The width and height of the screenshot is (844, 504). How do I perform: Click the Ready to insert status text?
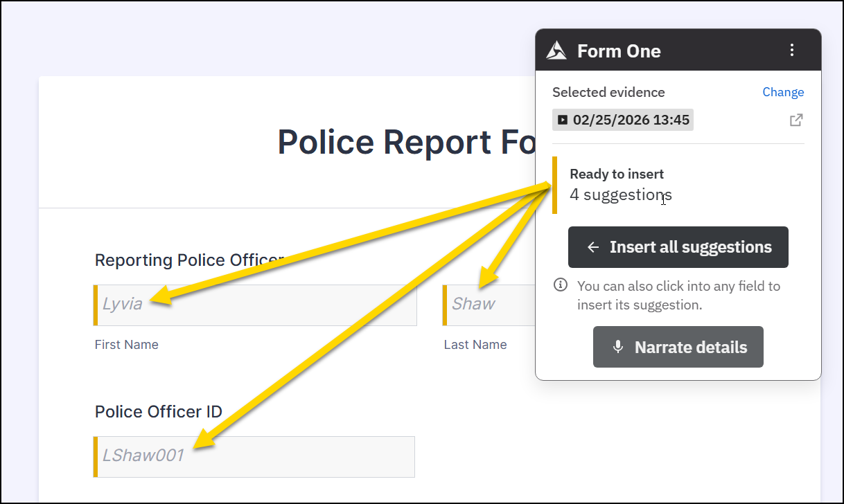pyautogui.click(x=617, y=174)
